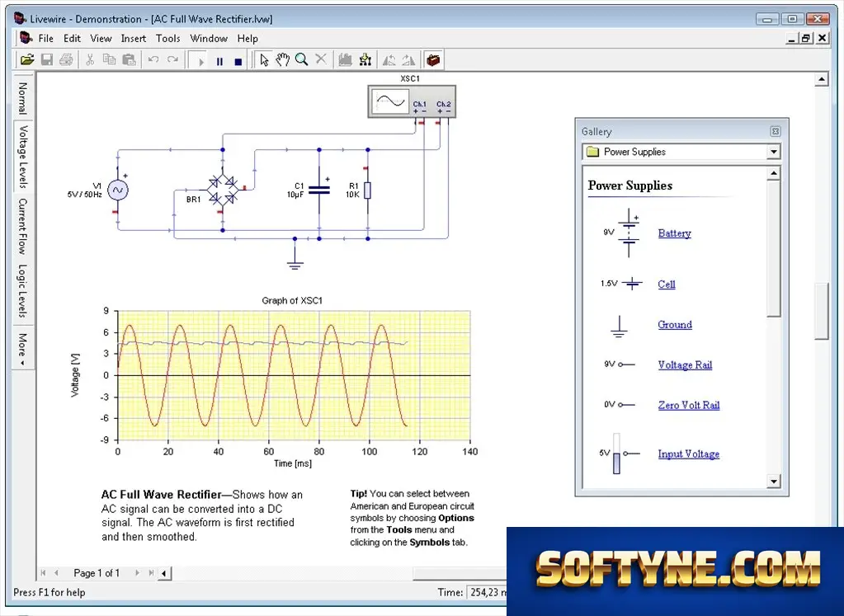Close the Gallery panel

click(x=775, y=131)
